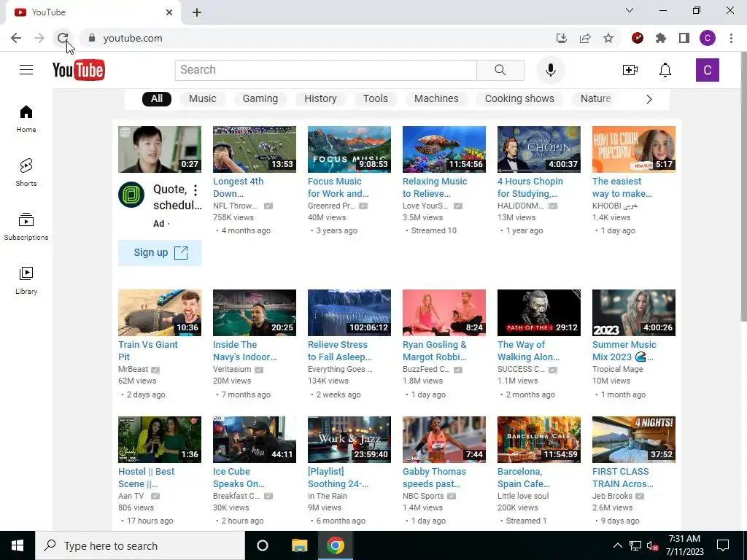
Task: Open the 4 Hours Chopin video thumbnail
Action: pos(539,149)
